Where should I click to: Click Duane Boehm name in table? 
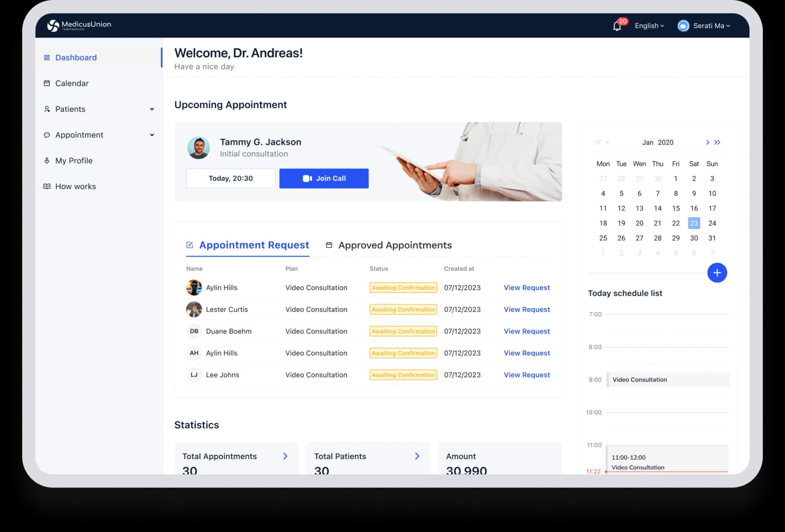coord(229,331)
